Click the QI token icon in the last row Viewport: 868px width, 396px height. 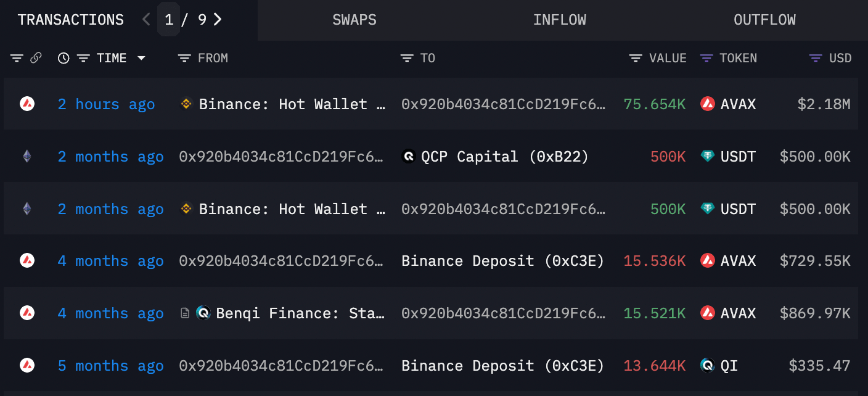click(x=708, y=366)
